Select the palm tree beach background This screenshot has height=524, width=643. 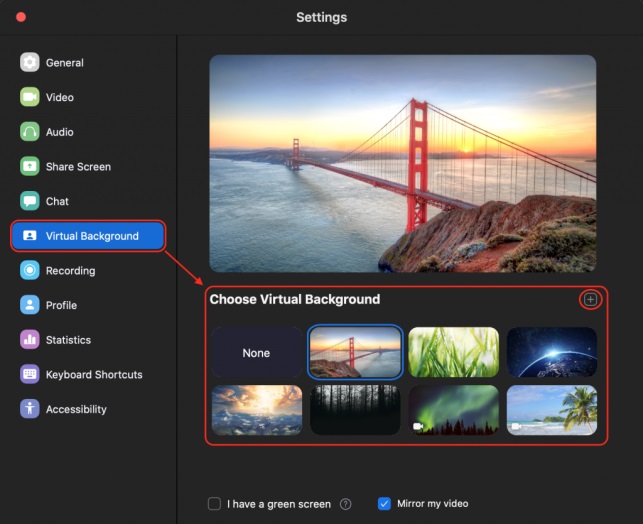tap(552, 410)
